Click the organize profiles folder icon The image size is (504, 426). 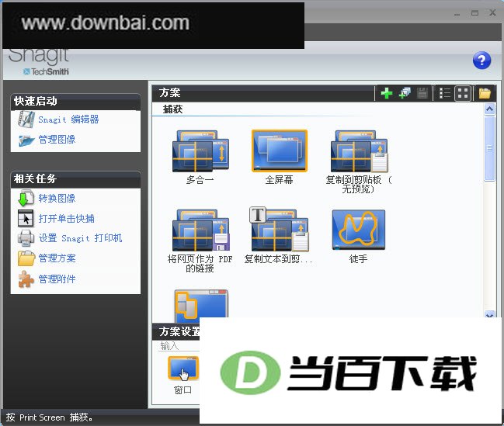pyautogui.click(x=485, y=93)
